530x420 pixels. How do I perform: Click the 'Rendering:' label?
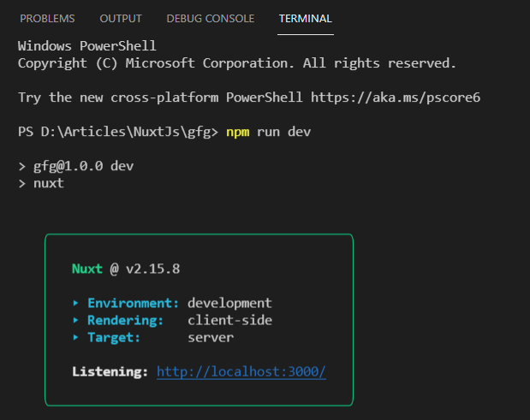tap(125, 321)
